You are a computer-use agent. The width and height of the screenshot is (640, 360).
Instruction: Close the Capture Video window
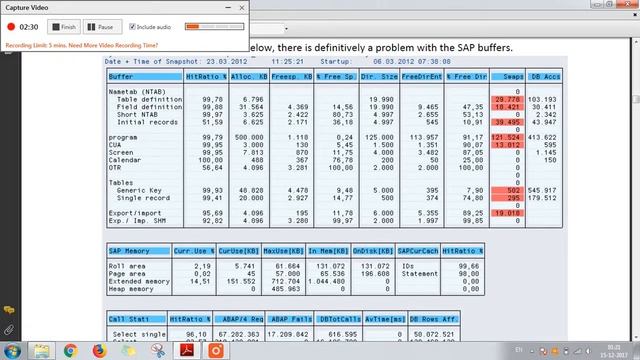click(x=242, y=7)
